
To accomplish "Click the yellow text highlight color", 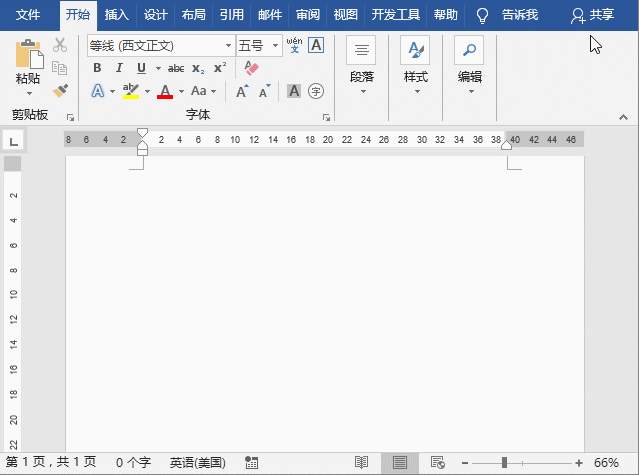I will pos(129,91).
